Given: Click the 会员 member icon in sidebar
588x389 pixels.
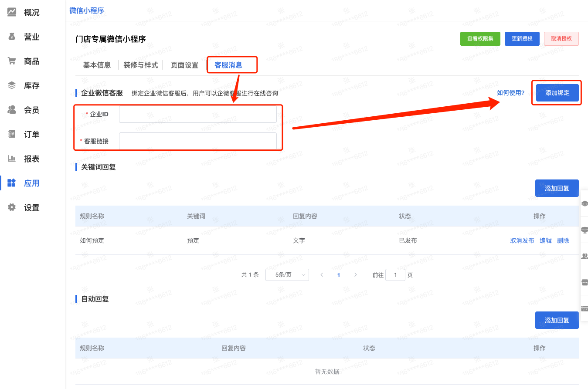Looking at the screenshot, I should [12, 110].
